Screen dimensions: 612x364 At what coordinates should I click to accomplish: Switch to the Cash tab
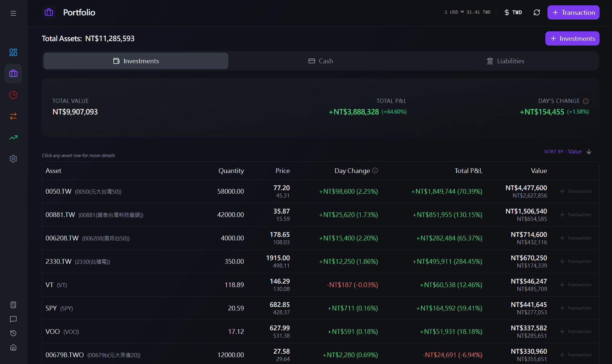(321, 61)
